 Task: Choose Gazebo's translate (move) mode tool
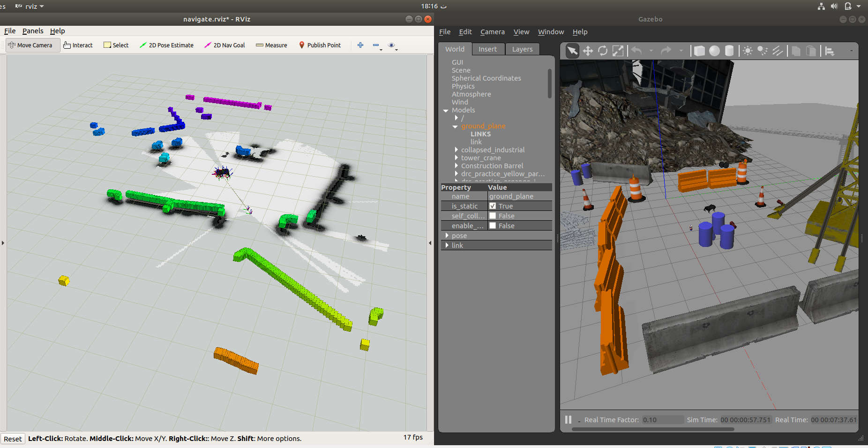[588, 51]
